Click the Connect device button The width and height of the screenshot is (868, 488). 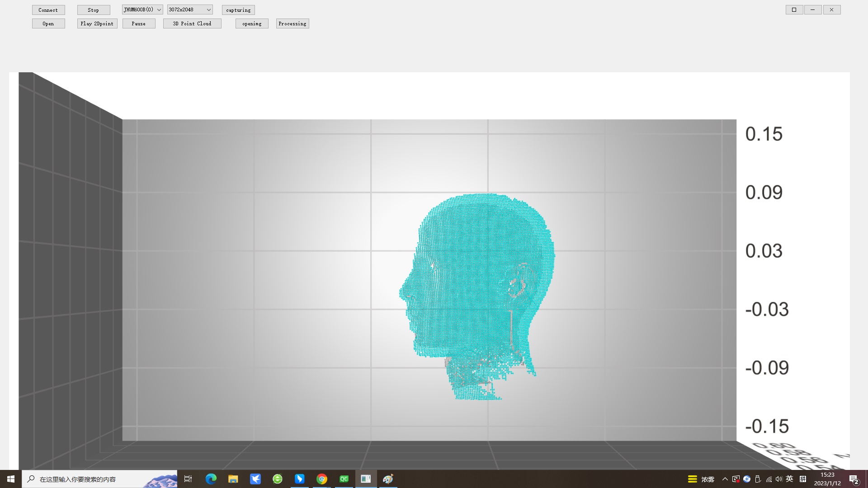coord(48,9)
